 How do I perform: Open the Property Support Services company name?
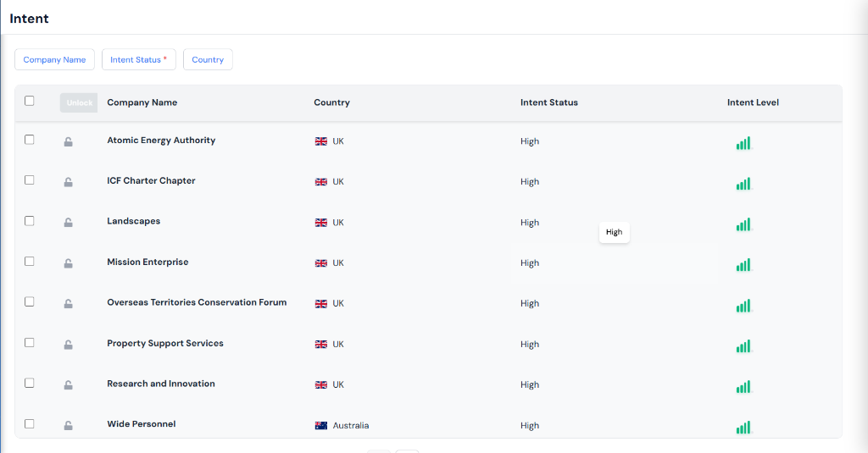click(x=165, y=344)
